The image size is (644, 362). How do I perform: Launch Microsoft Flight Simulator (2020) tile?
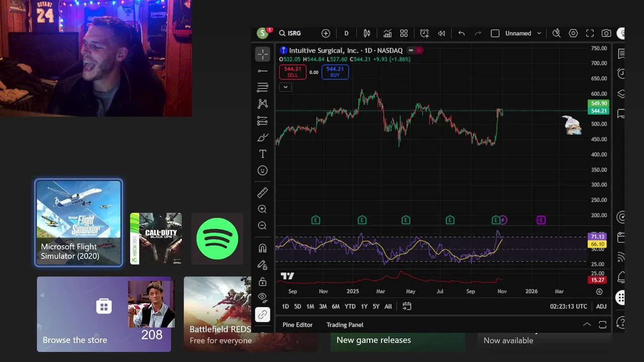tap(78, 223)
